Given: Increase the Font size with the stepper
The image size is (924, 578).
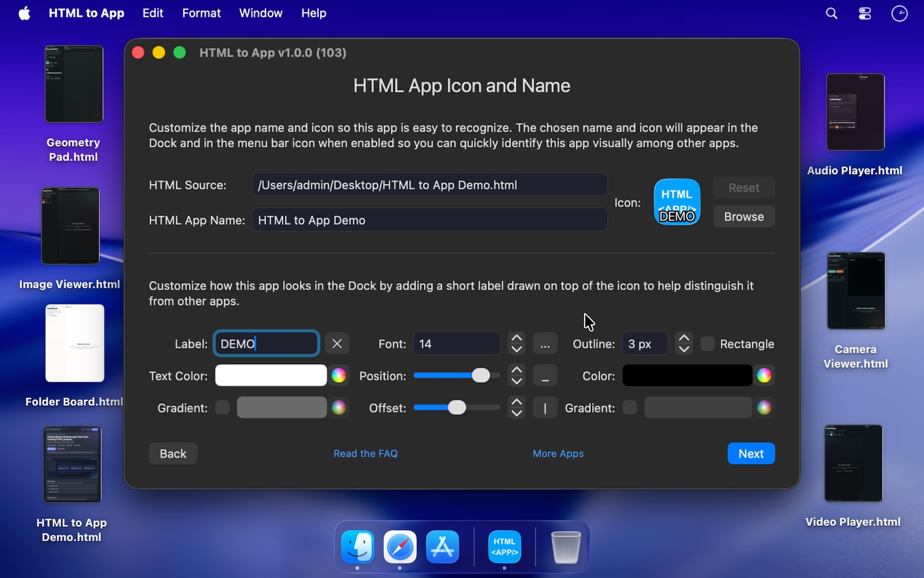Looking at the screenshot, I should coord(517,338).
